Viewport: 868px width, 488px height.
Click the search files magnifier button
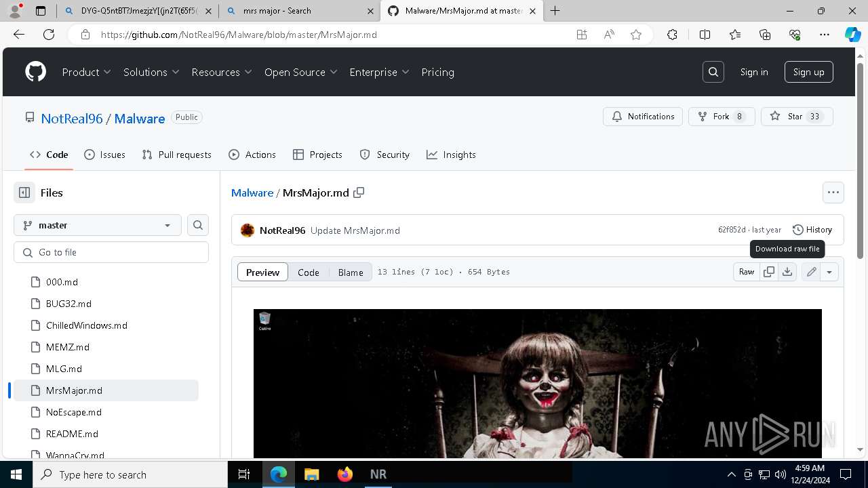(x=198, y=225)
